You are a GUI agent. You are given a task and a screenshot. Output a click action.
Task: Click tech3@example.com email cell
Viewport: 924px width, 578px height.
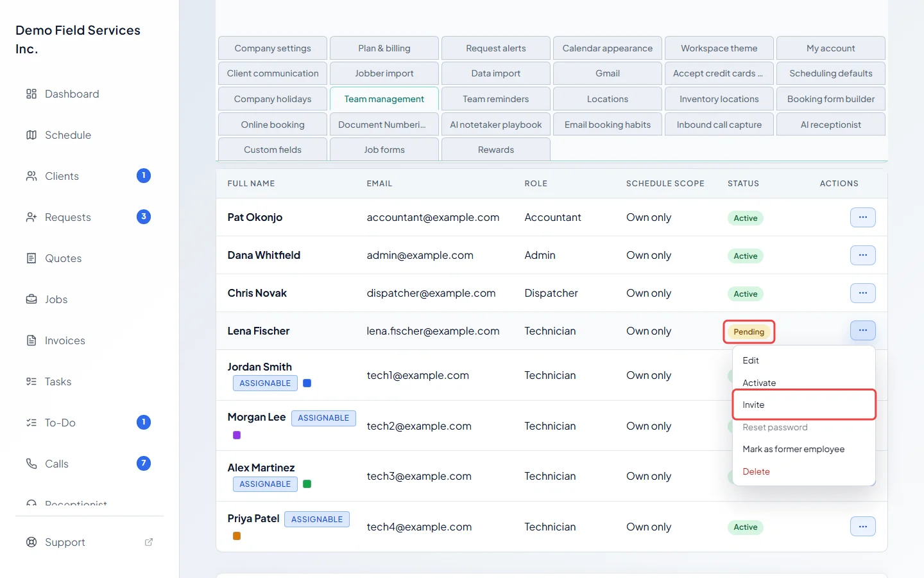click(419, 476)
